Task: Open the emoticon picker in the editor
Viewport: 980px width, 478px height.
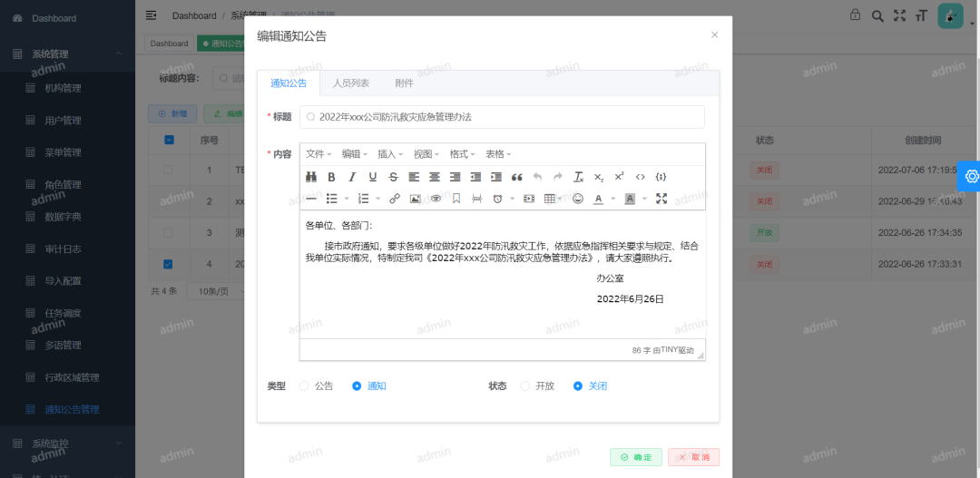Action: click(577, 199)
